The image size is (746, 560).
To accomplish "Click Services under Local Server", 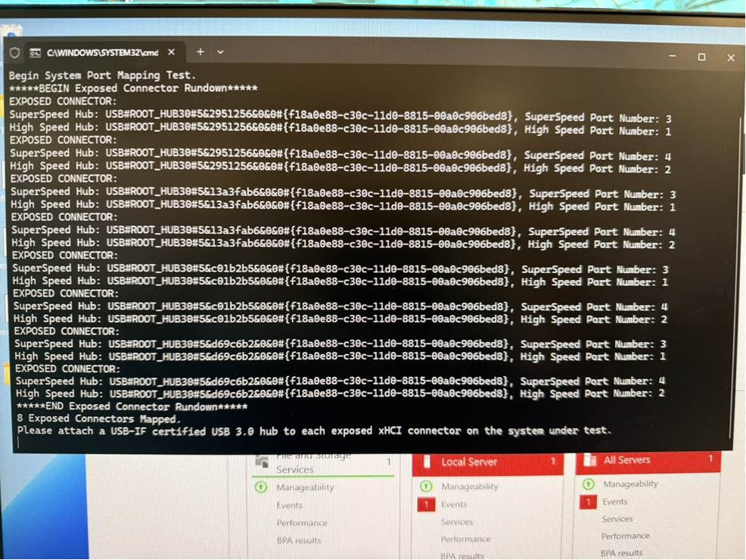I will click(457, 521).
